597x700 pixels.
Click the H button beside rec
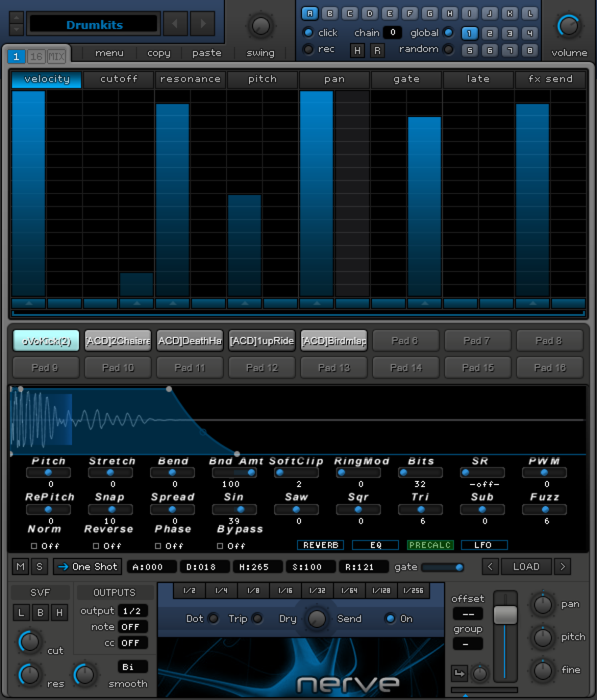(x=357, y=50)
